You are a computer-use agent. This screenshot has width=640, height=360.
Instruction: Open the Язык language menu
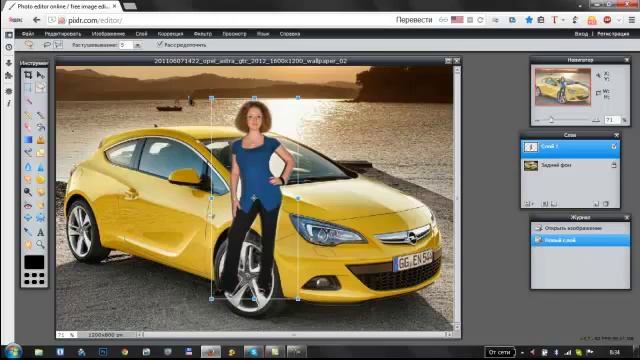[x=263, y=34]
